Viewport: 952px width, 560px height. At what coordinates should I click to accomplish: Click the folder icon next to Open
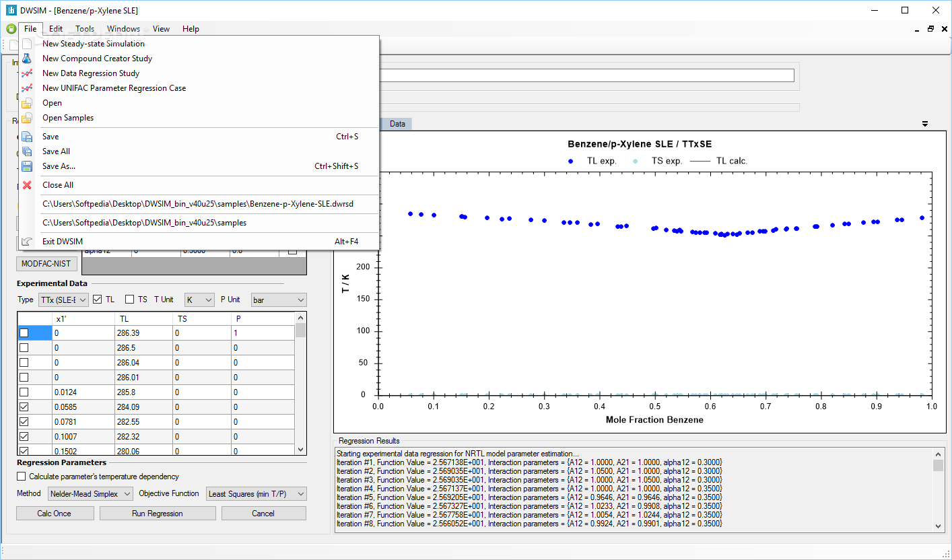(27, 103)
